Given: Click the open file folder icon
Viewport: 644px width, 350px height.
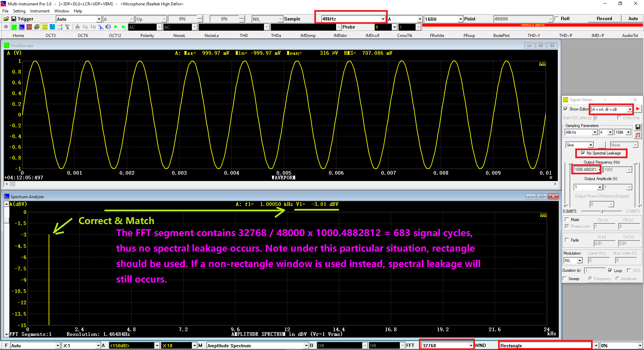Looking at the screenshot, I should [6, 19].
